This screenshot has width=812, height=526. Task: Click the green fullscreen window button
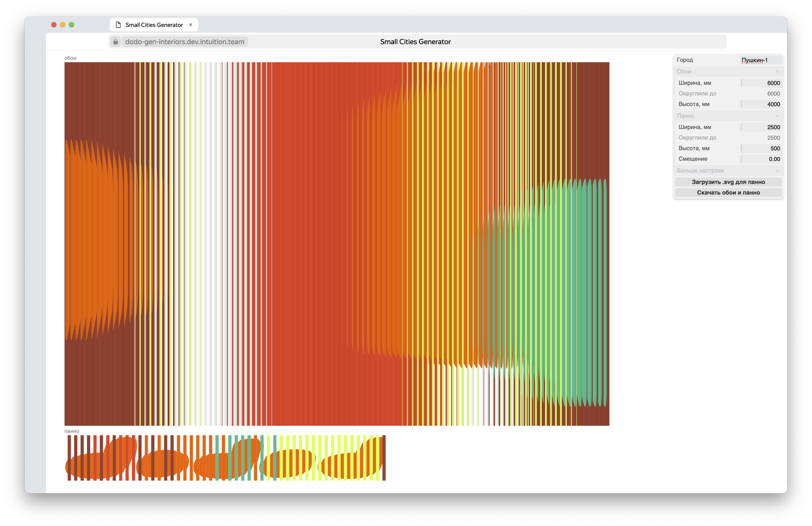coord(71,25)
